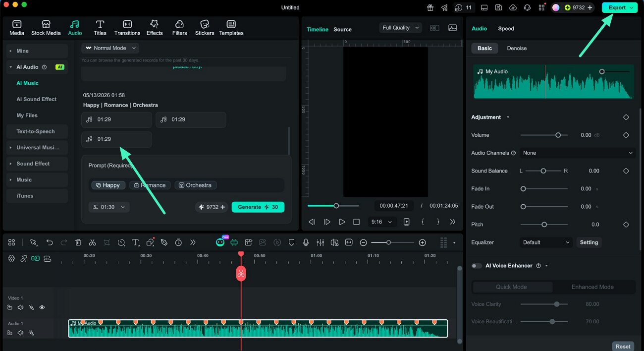The height and width of the screenshot is (351, 644).
Task: Expand the Mine category
Action: pyautogui.click(x=37, y=51)
